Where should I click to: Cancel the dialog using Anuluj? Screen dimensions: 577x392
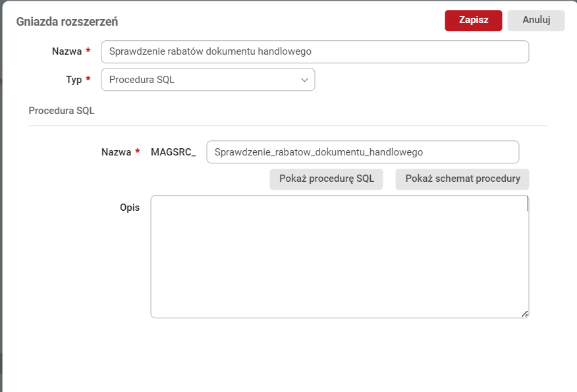click(536, 20)
